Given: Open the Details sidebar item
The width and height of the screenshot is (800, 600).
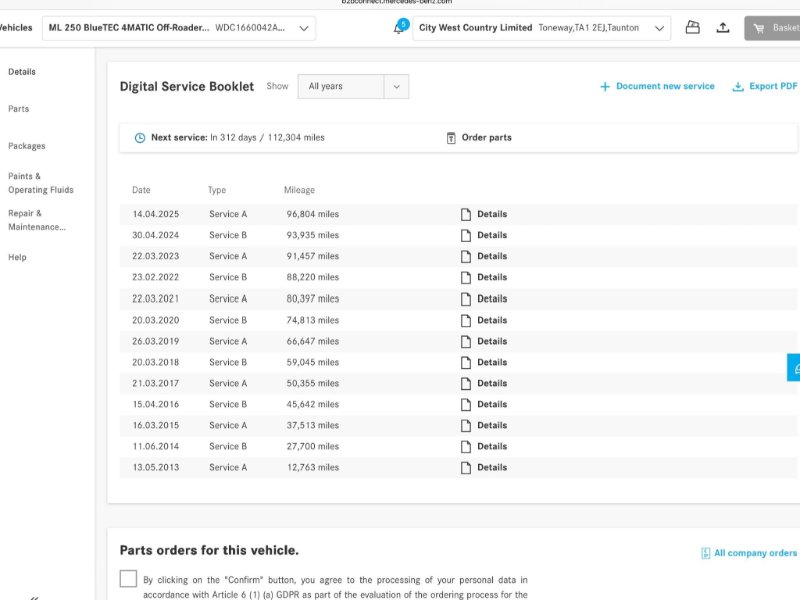Looking at the screenshot, I should point(22,72).
